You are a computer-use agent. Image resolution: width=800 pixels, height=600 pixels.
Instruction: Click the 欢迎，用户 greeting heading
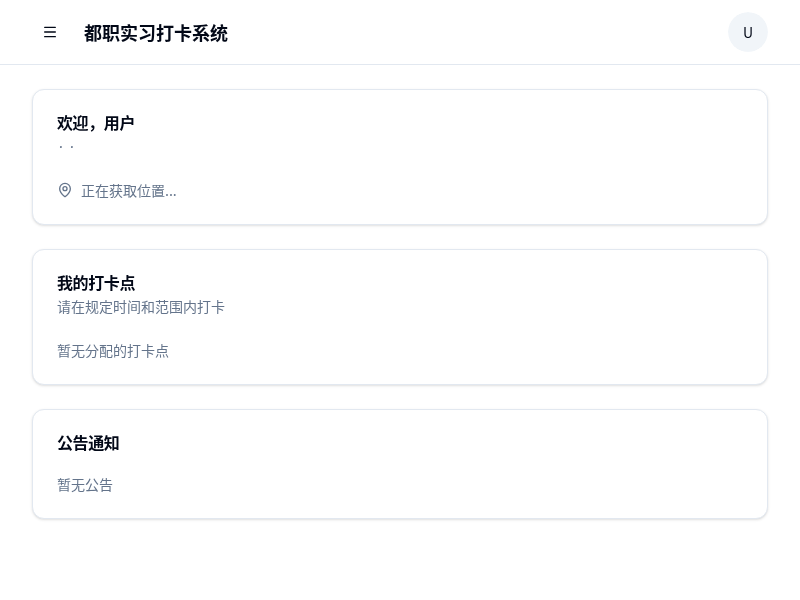click(95, 123)
